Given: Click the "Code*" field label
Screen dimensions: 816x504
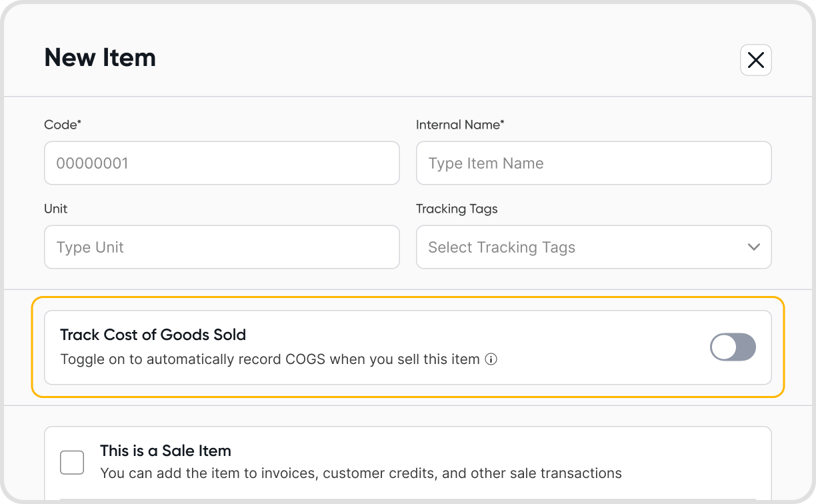Looking at the screenshot, I should (x=63, y=125).
